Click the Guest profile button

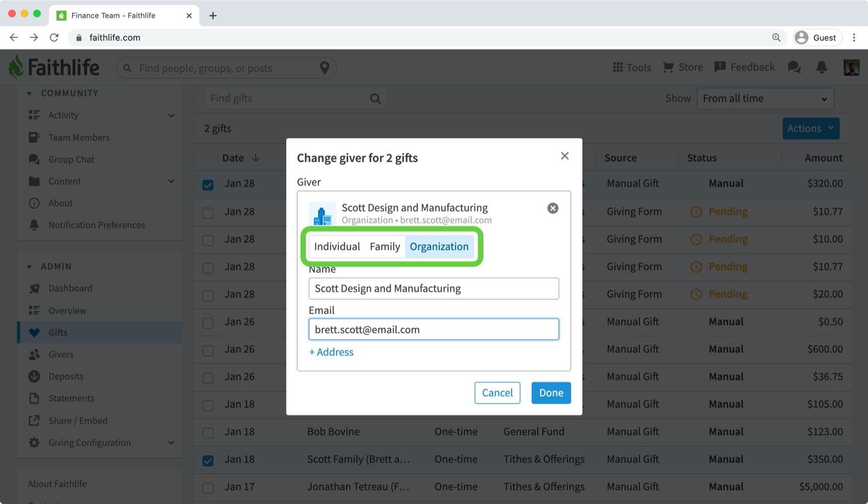pyautogui.click(x=817, y=37)
